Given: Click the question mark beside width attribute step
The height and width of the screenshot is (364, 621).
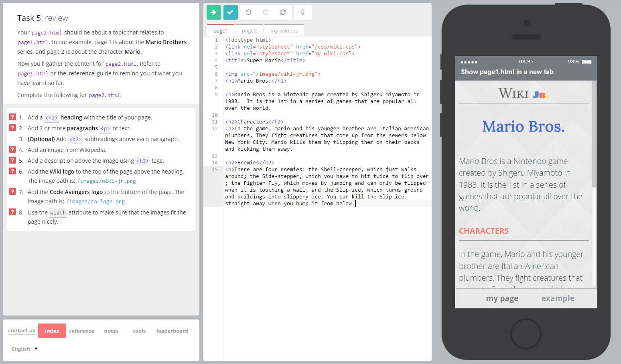Looking at the screenshot, I should [x=12, y=212].
